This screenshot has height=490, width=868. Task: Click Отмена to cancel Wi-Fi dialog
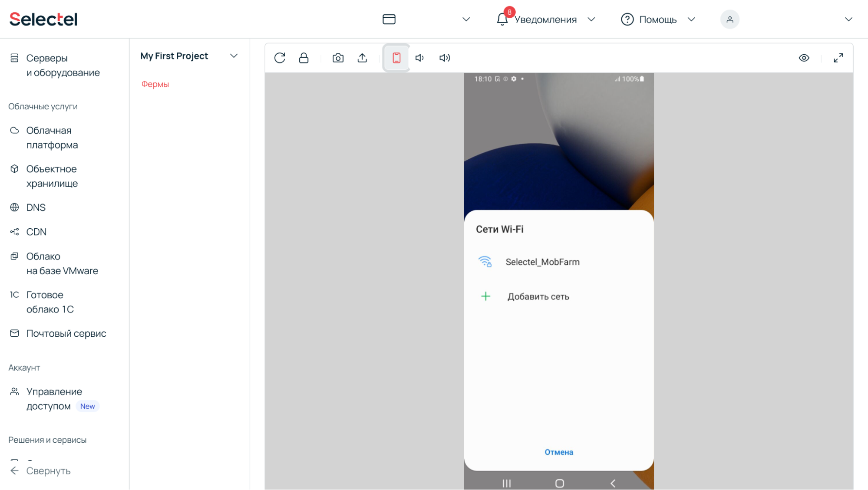click(x=558, y=451)
